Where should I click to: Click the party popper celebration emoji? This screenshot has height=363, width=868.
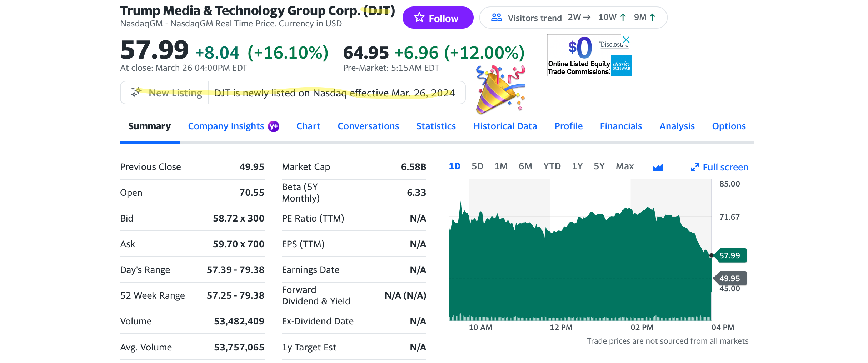point(500,89)
